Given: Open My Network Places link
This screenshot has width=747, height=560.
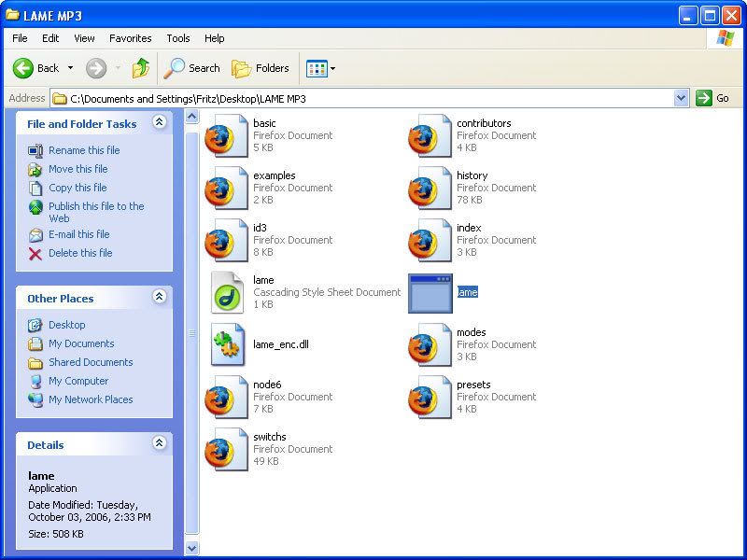Looking at the screenshot, I should (91, 399).
